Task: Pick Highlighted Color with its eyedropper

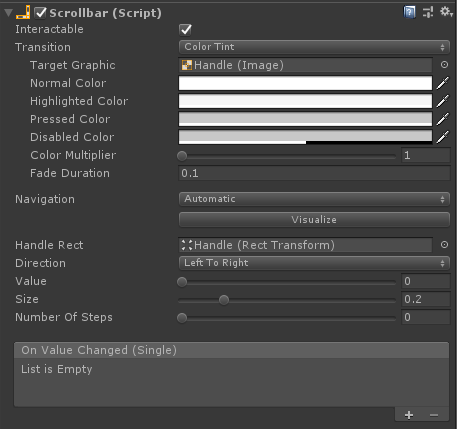Action: coord(443,101)
